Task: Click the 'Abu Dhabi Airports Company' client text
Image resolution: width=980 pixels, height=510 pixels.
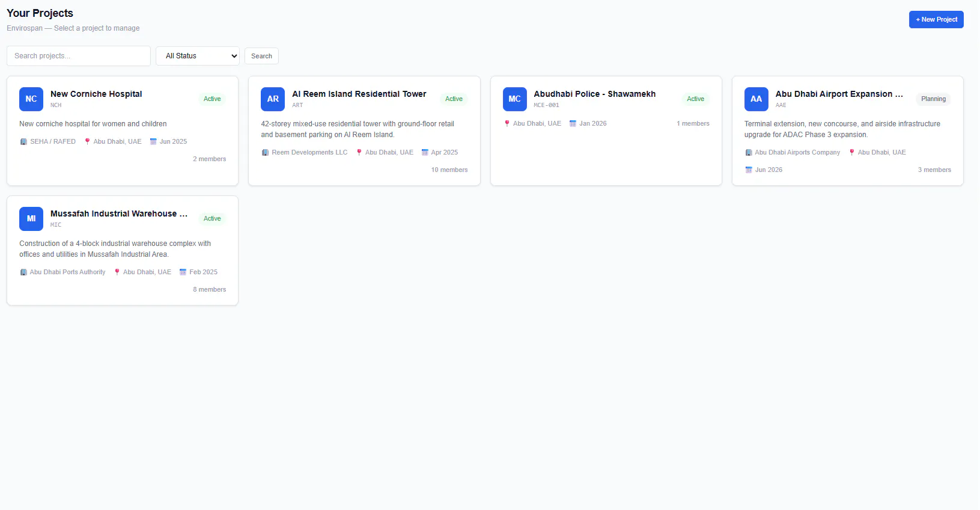Action: coord(797,153)
